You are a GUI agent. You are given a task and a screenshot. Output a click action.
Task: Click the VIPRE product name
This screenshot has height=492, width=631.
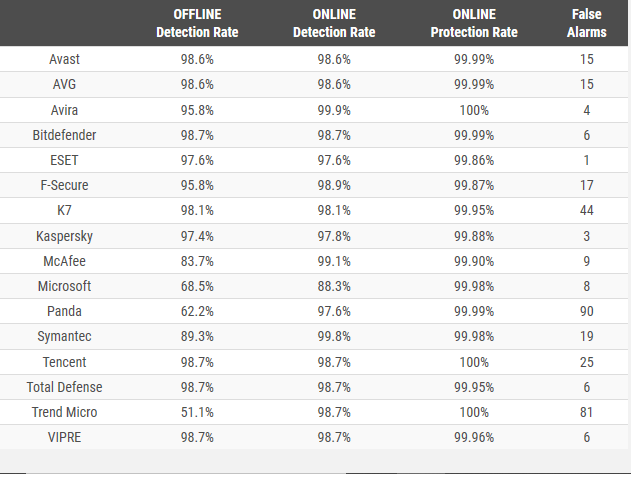click(65, 437)
